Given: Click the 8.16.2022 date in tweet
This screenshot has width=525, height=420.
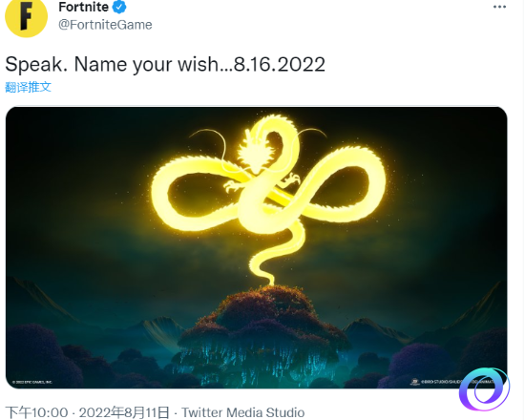Looking at the screenshot, I should (280, 64).
